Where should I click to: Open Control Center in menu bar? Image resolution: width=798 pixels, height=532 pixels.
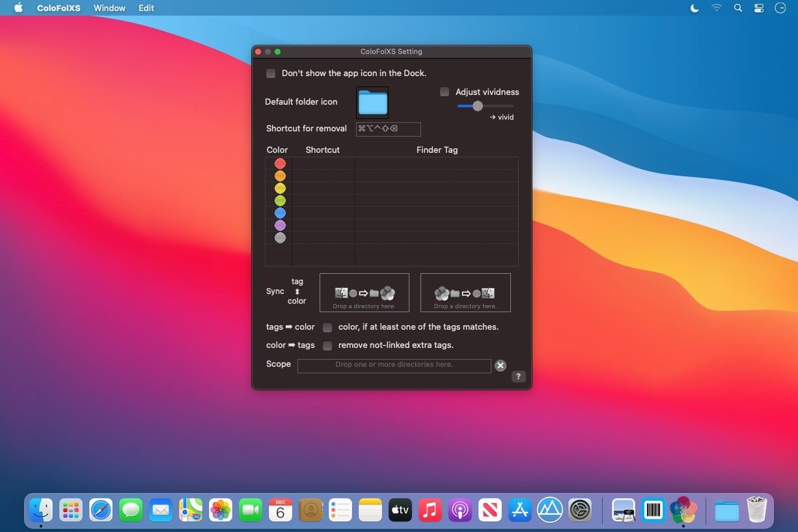click(759, 8)
